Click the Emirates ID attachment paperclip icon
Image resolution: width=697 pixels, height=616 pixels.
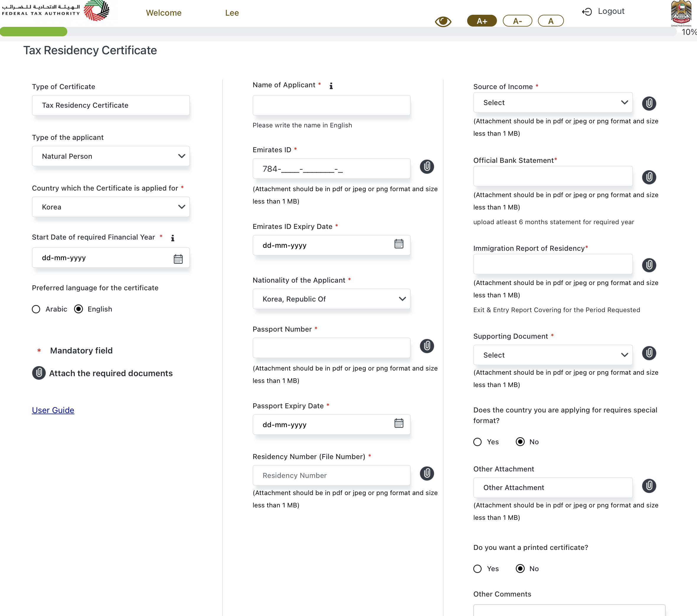(x=427, y=167)
